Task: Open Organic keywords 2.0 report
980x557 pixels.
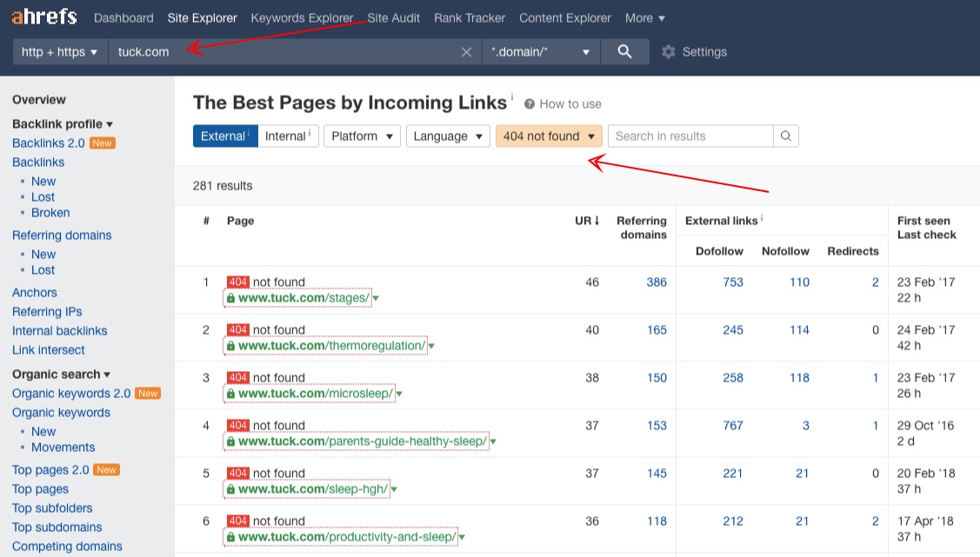Action: click(71, 394)
